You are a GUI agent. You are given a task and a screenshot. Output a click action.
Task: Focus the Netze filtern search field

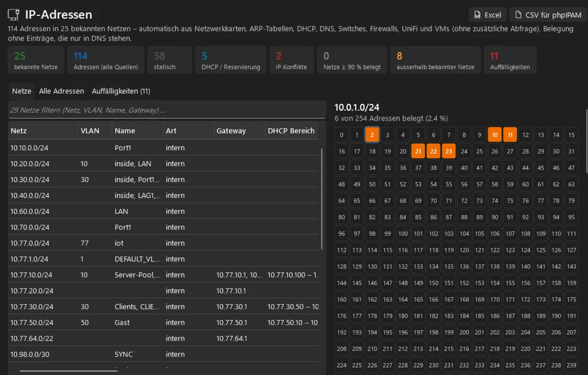pyautogui.click(x=167, y=110)
